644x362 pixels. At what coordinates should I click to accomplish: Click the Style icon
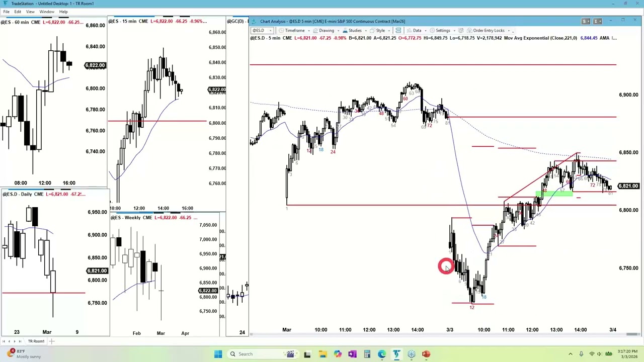pyautogui.click(x=373, y=31)
